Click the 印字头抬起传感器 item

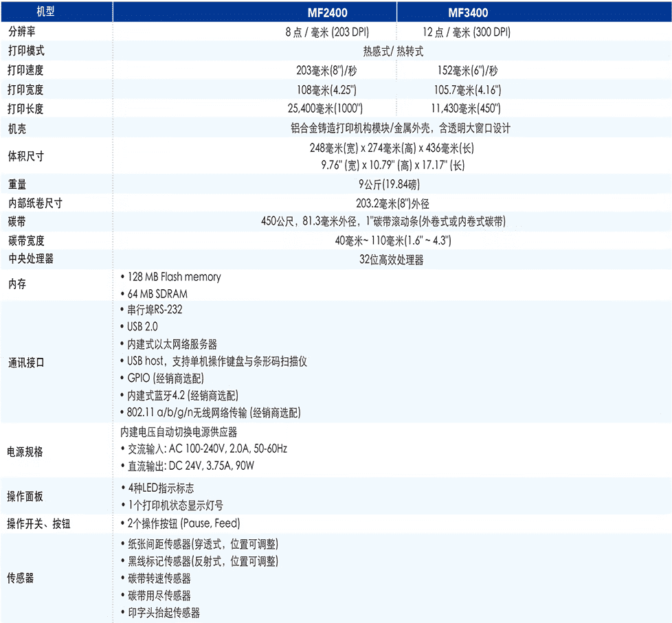coord(163,613)
